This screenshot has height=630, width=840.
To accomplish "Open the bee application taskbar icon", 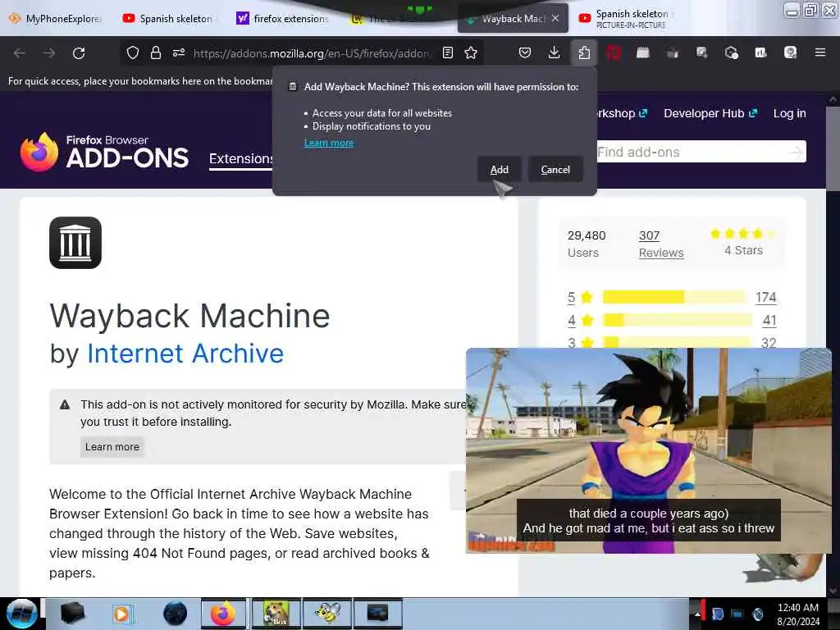I will (327, 614).
